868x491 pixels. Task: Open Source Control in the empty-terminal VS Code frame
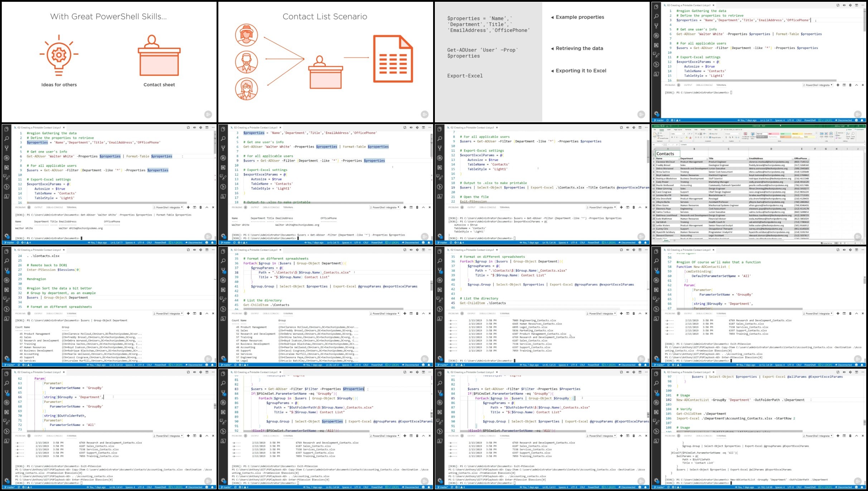pyautogui.click(x=656, y=26)
